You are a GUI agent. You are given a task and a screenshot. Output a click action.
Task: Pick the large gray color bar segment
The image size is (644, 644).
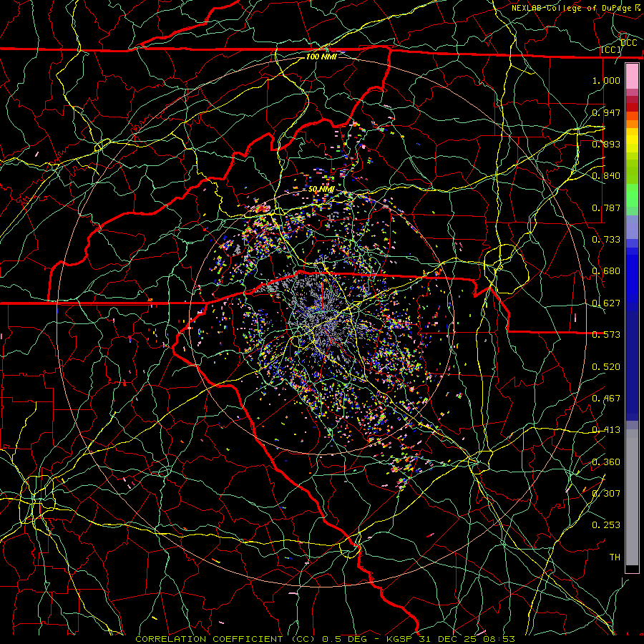632,497
